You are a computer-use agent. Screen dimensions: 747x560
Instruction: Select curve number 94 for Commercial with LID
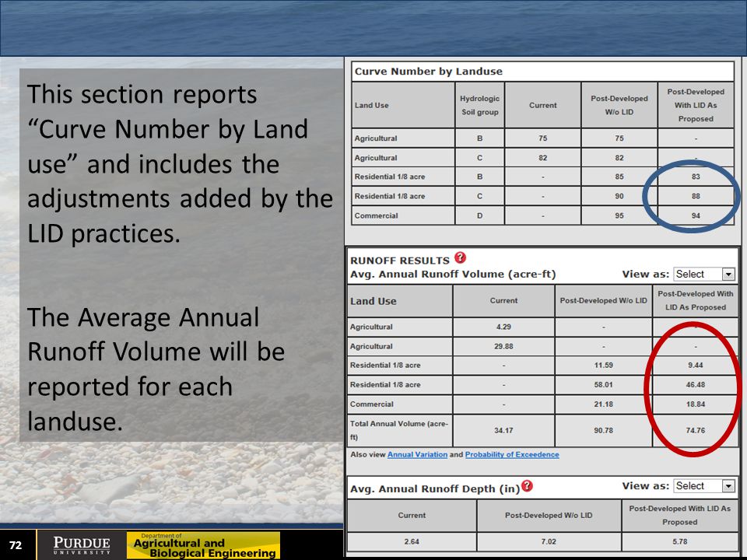696,215
